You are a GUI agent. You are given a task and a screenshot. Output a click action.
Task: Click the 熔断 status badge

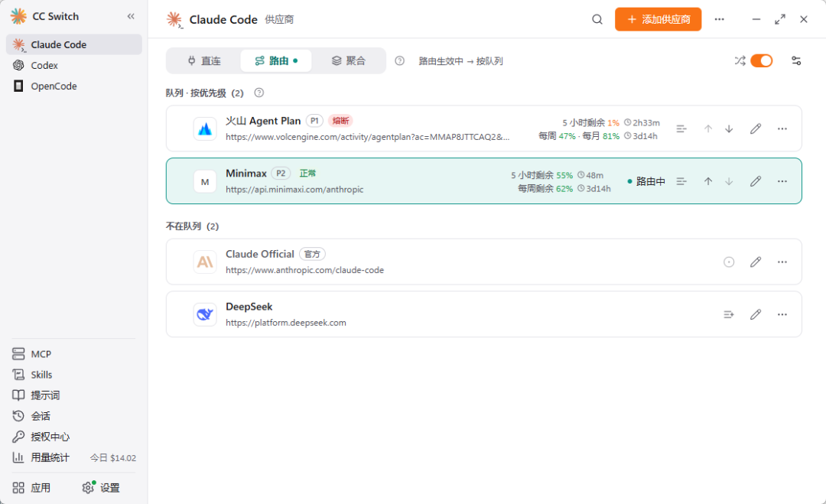click(x=340, y=121)
